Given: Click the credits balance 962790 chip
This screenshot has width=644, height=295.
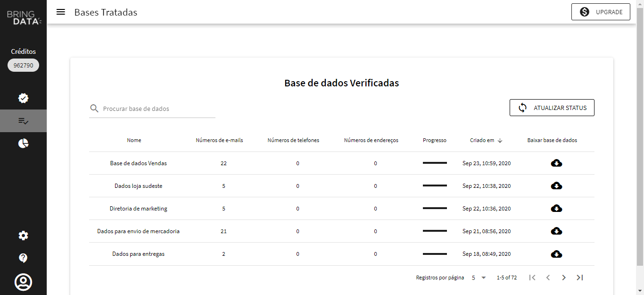Looking at the screenshot, I should tap(23, 65).
